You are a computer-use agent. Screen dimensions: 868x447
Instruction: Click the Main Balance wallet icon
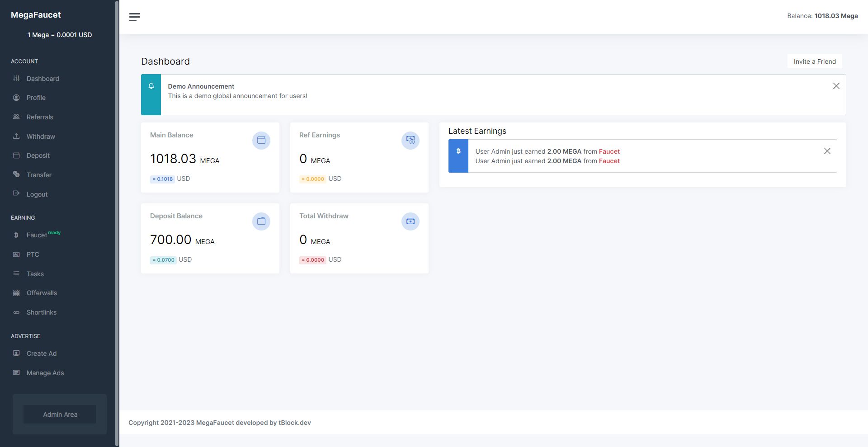[x=261, y=141]
